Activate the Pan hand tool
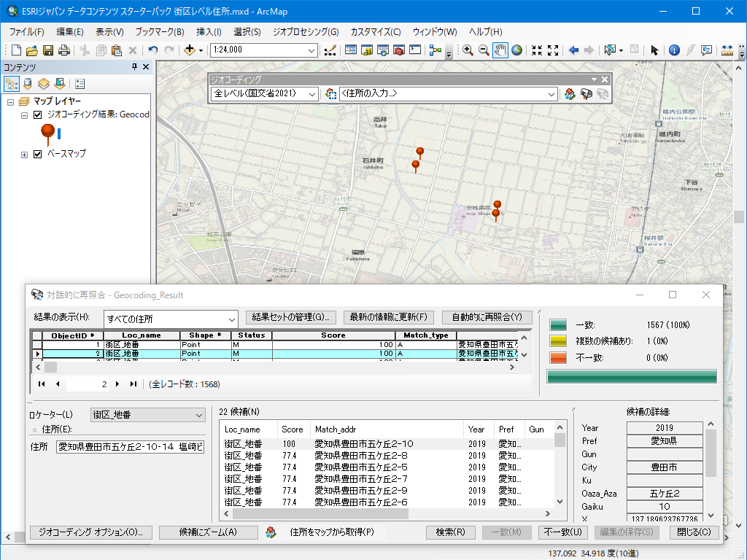The image size is (747, 560). (500, 50)
